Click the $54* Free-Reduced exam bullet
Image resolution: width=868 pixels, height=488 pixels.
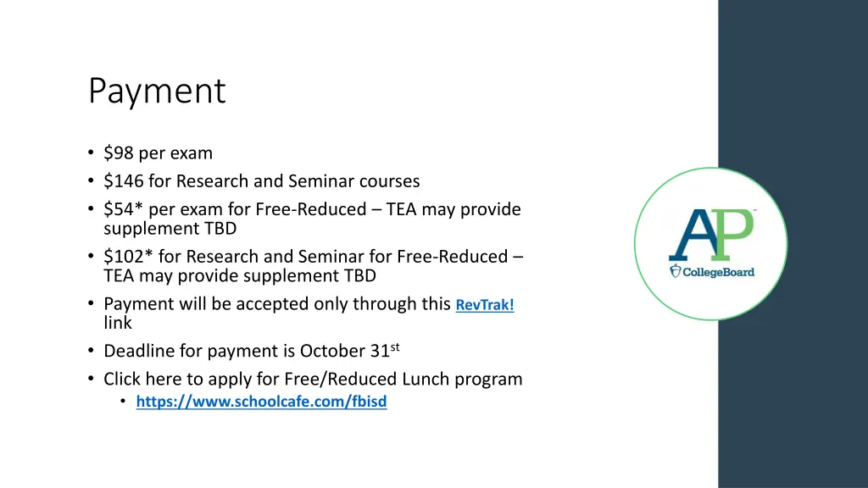[x=312, y=219]
